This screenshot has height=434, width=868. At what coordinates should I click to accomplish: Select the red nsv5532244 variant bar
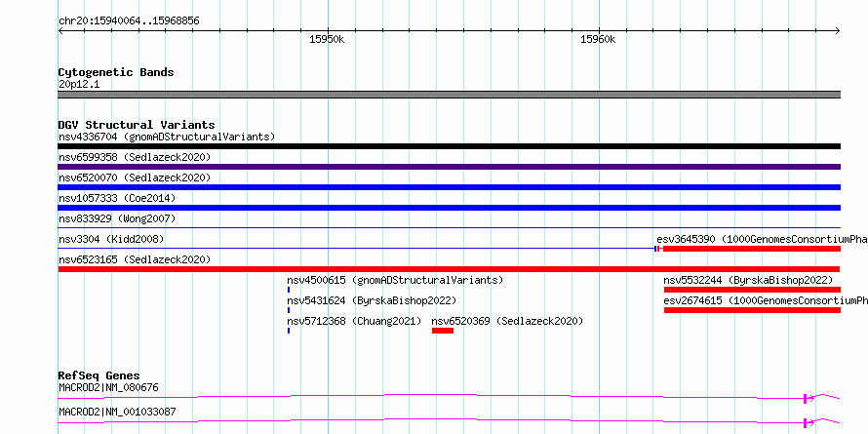[x=752, y=290]
